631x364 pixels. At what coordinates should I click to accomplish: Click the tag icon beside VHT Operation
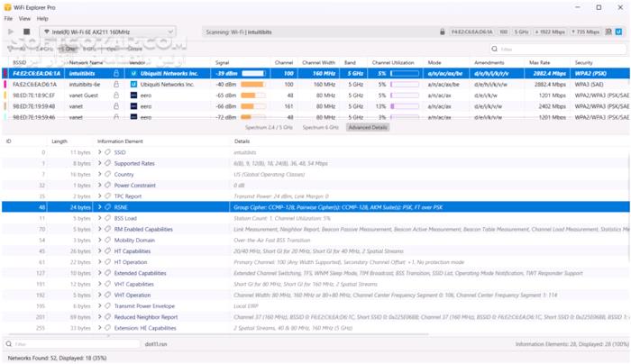[x=107, y=295]
